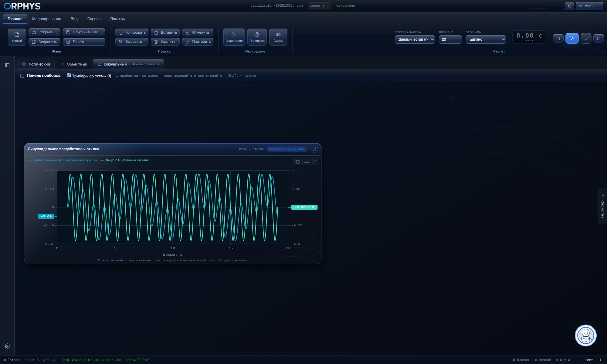607x364 pixels.
Task: Maximize the instrument card from its header
Action: click(314, 149)
